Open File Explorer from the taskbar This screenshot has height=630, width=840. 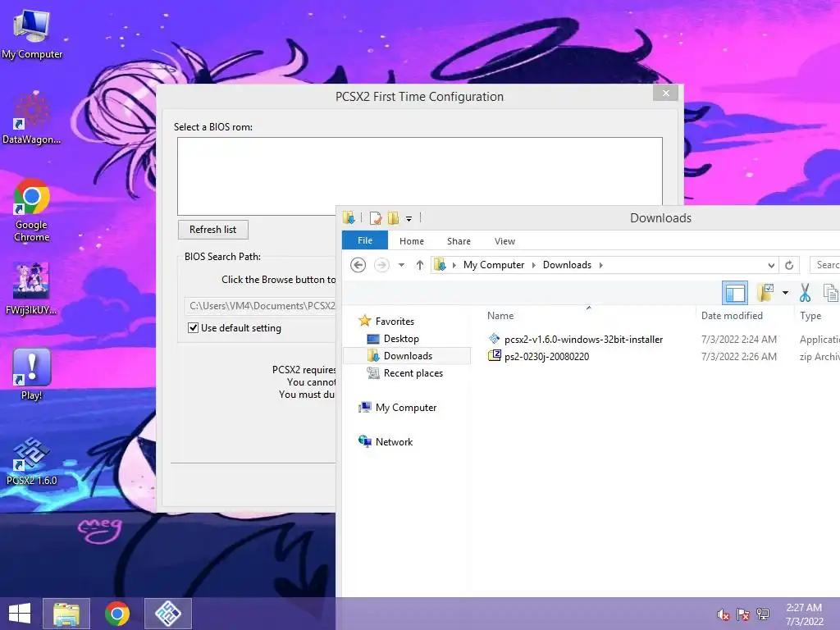(x=66, y=614)
